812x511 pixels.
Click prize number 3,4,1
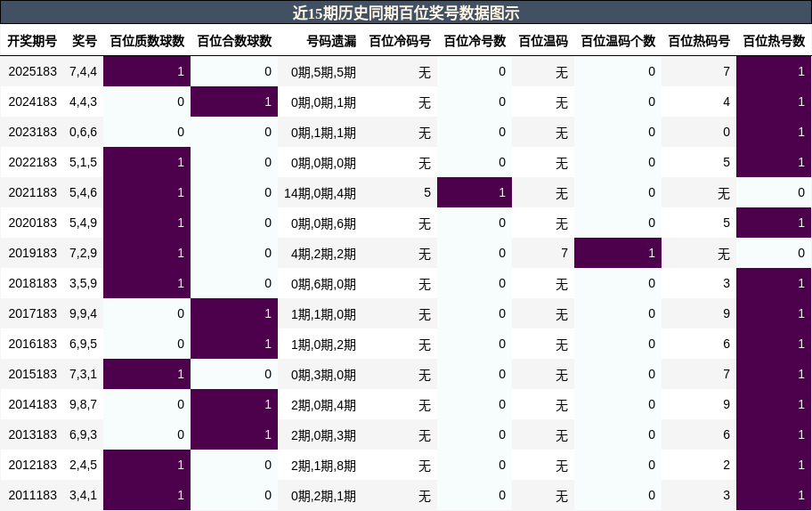point(84,496)
